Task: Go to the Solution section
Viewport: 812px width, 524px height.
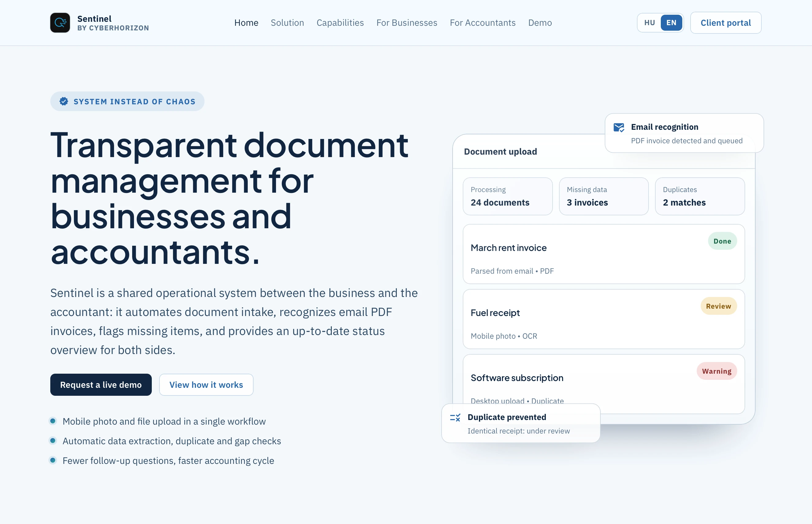Action: [x=287, y=23]
